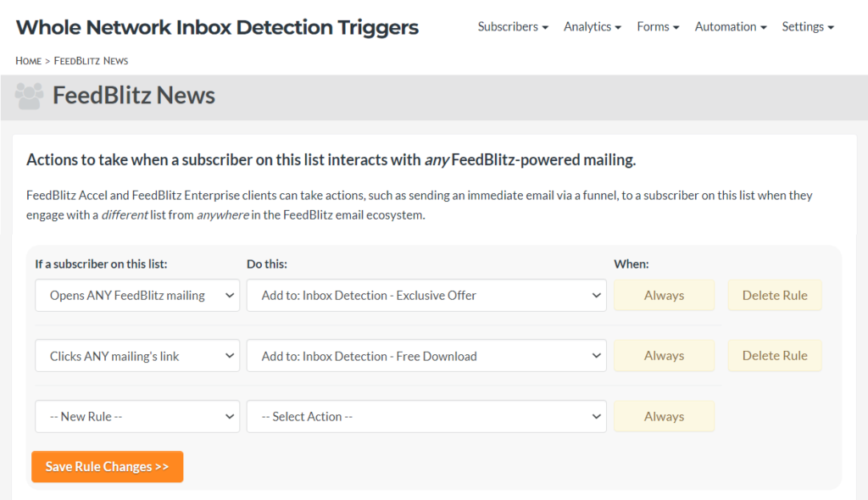
Task: Click the FeedBlitz News page heading
Action: (133, 95)
